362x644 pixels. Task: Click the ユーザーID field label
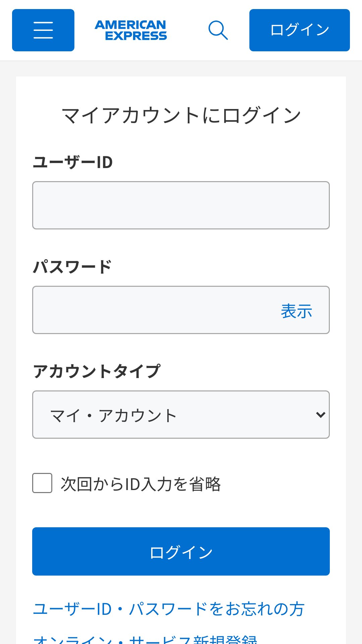pyautogui.click(x=73, y=162)
